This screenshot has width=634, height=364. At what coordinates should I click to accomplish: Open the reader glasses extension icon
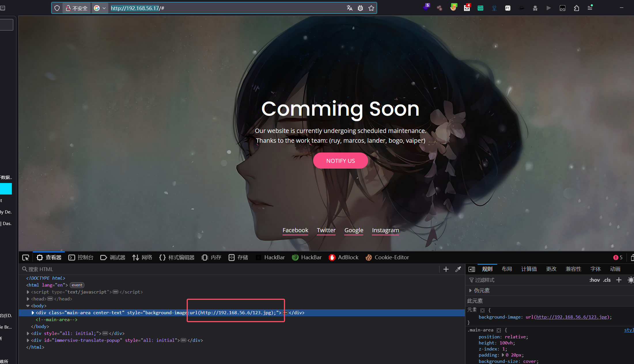click(563, 8)
